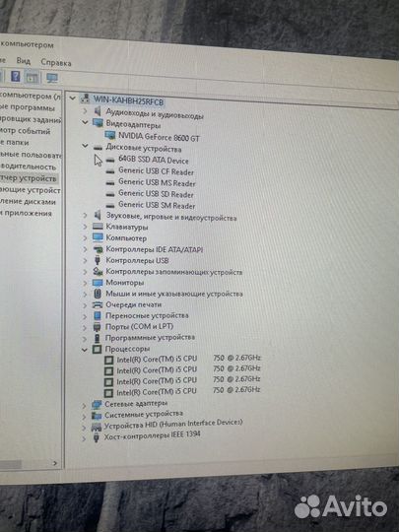Image resolution: width=399 pixels, height=532 pixels.
Task: Open the Справка menu
Action: (x=56, y=63)
